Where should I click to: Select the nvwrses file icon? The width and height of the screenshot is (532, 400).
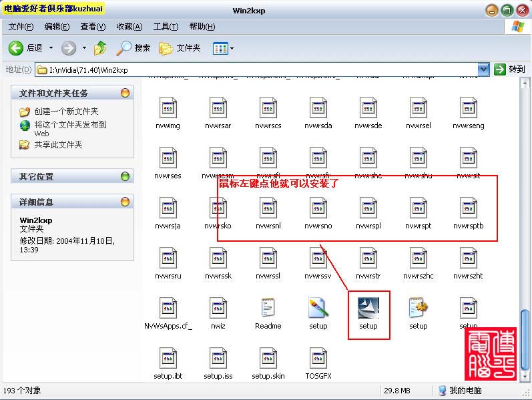pos(168,158)
